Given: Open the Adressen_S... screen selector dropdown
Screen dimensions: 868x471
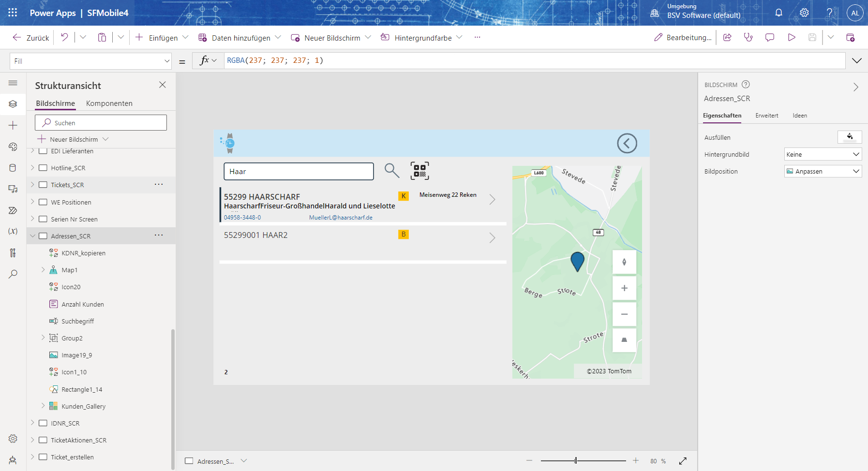Looking at the screenshot, I should pyautogui.click(x=244, y=461).
